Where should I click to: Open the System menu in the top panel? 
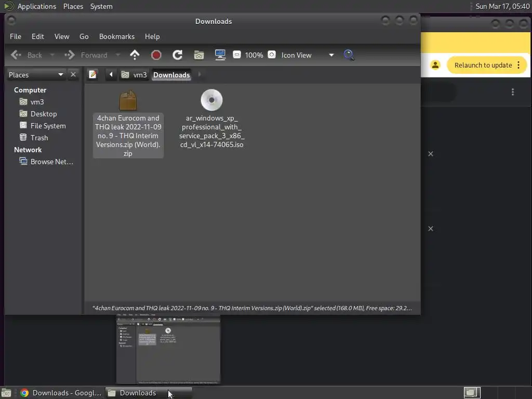pyautogui.click(x=101, y=6)
